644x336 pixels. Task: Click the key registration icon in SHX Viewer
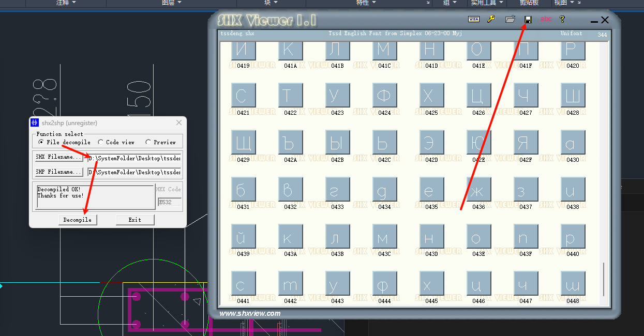point(491,19)
